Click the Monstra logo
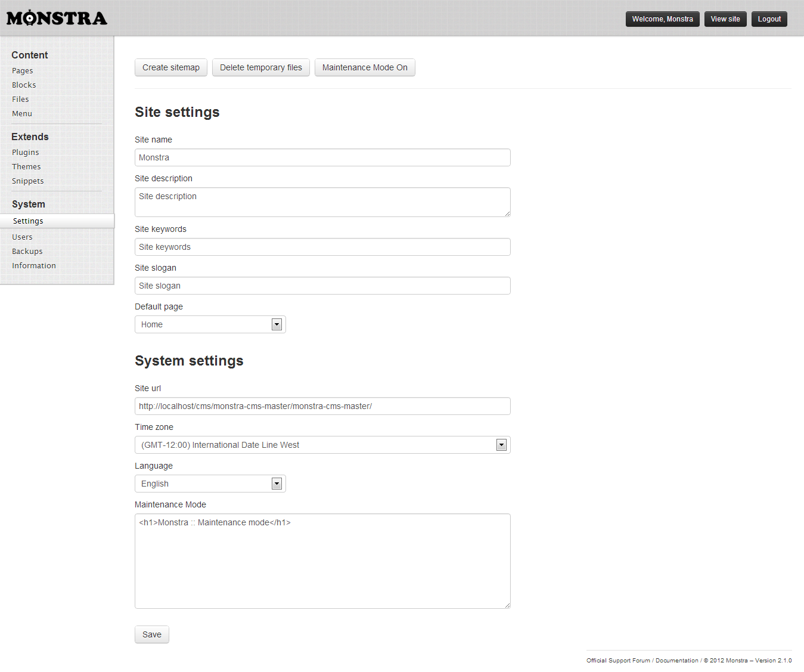 pos(57,18)
